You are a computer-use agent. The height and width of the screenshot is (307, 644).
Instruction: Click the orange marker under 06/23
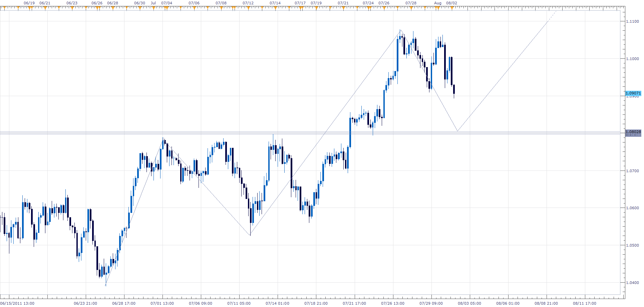pyautogui.click(x=72, y=8)
